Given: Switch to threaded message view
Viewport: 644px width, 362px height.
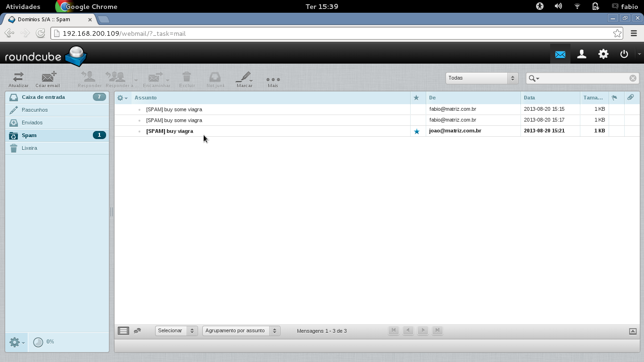Looking at the screenshot, I should click(x=137, y=331).
